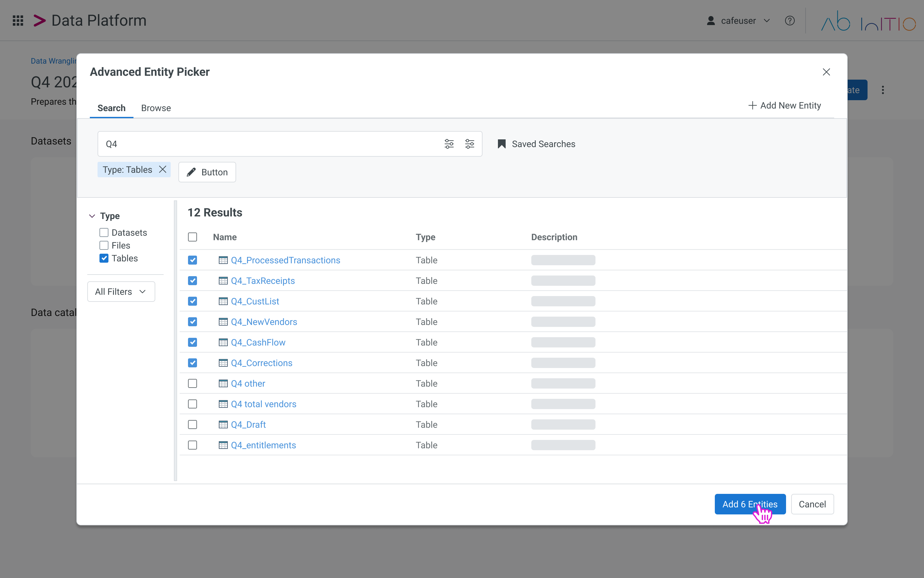Click the Data Wrangling breadcrumb link
The height and width of the screenshot is (578, 924).
tap(54, 61)
